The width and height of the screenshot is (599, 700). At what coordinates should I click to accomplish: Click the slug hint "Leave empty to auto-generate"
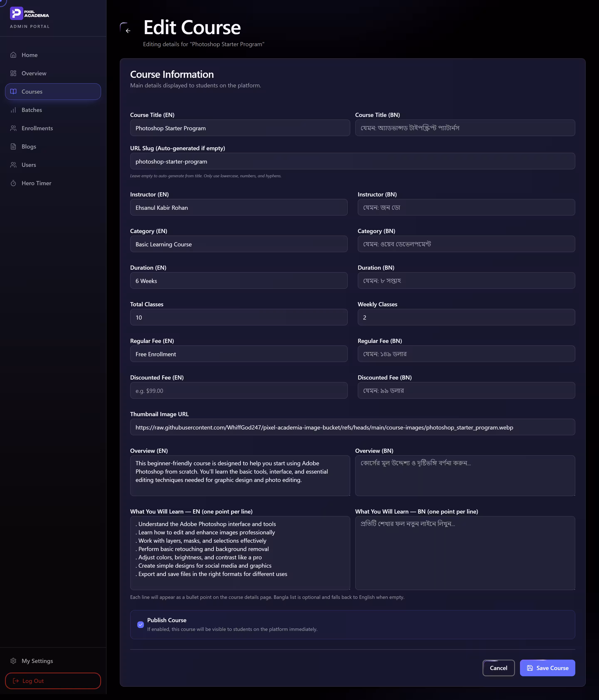206,176
